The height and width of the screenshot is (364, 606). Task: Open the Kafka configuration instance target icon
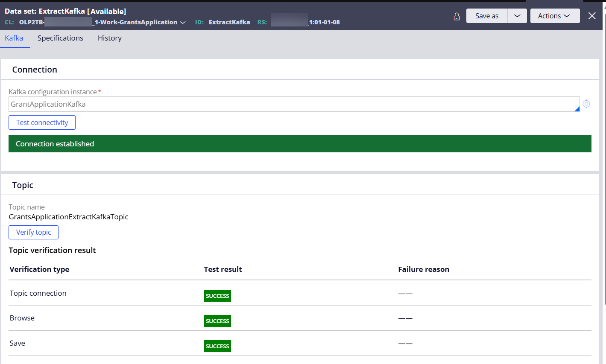point(586,104)
